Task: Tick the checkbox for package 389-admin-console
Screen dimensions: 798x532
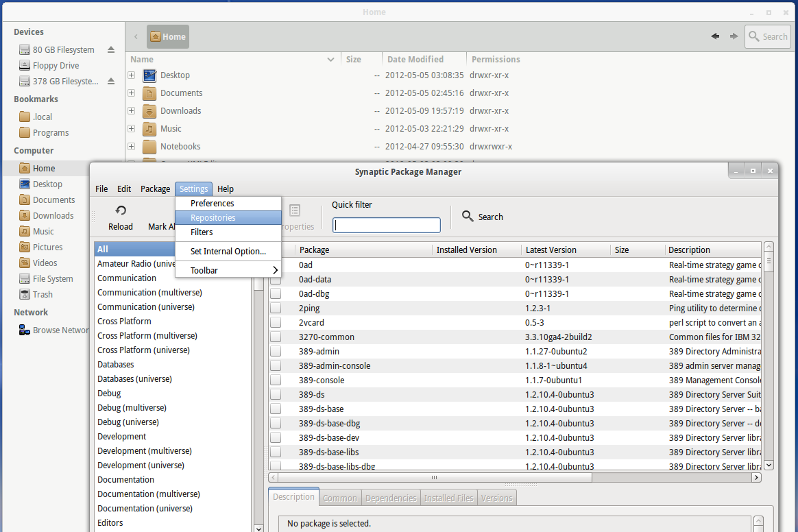Action: [x=276, y=365]
